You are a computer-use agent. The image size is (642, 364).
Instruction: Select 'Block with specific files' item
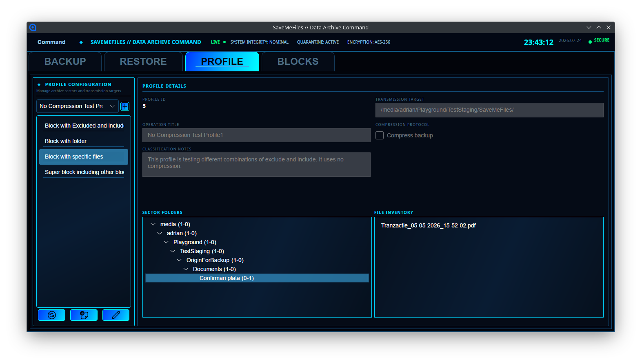(x=84, y=157)
